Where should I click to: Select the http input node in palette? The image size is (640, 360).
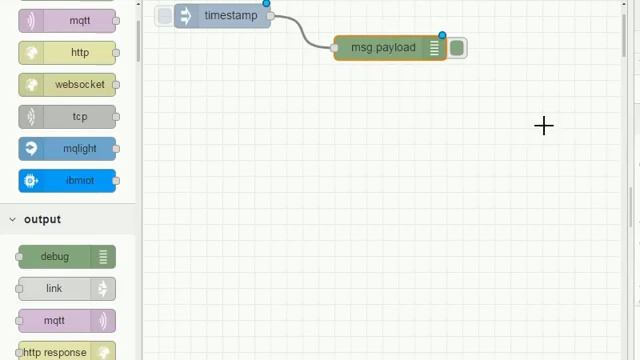(x=67, y=53)
